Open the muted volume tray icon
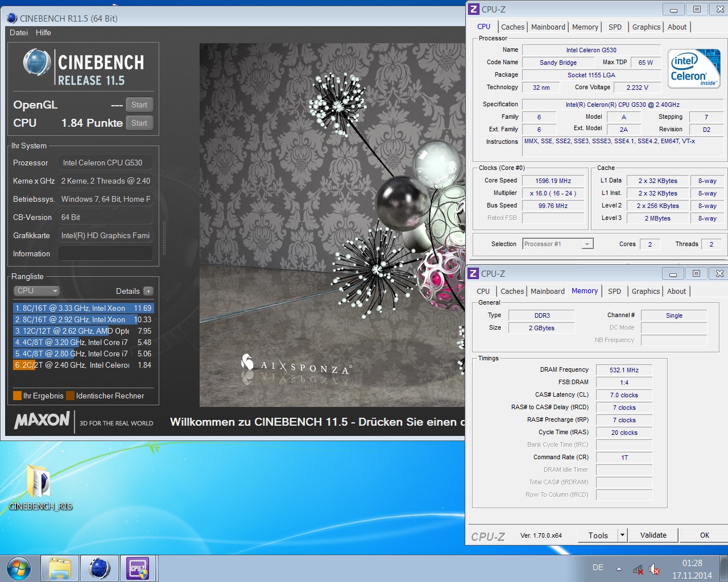This screenshot has height=582, width=728. pos(655,569)
